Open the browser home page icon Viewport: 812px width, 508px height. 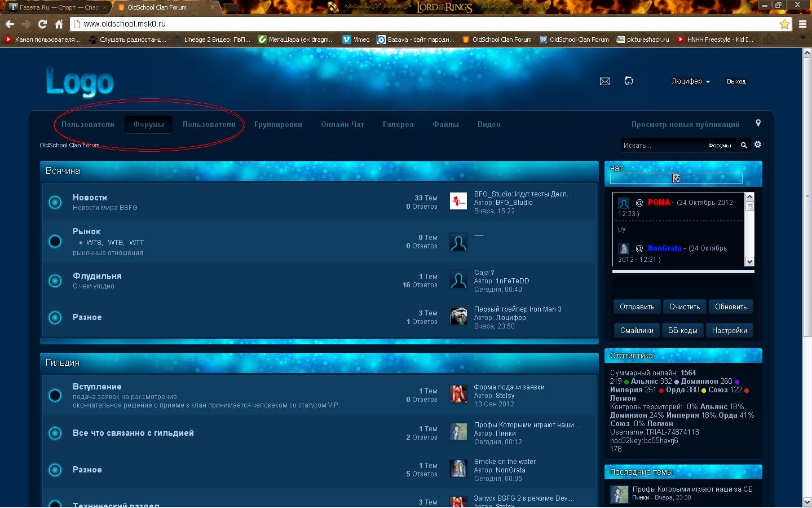59,24
